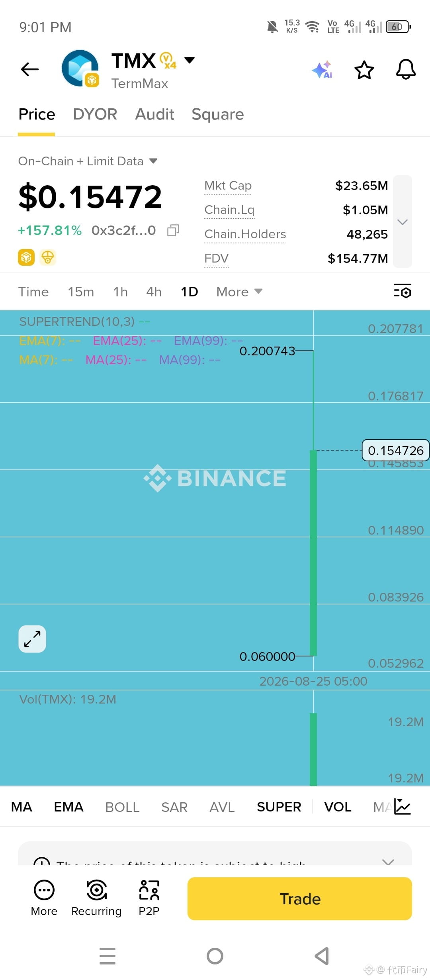Tap the green daily candlestick on chart

click(x=313, y=553)
